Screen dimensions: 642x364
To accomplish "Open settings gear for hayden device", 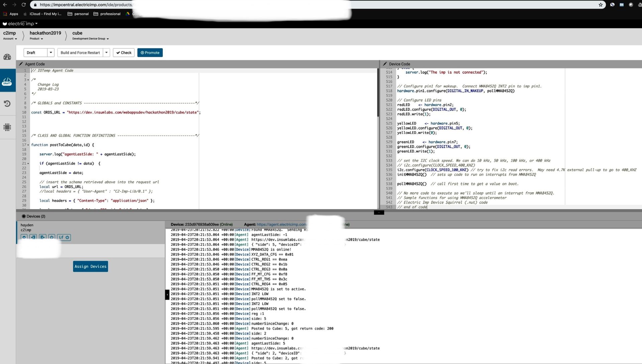I will tap(24, 237).
